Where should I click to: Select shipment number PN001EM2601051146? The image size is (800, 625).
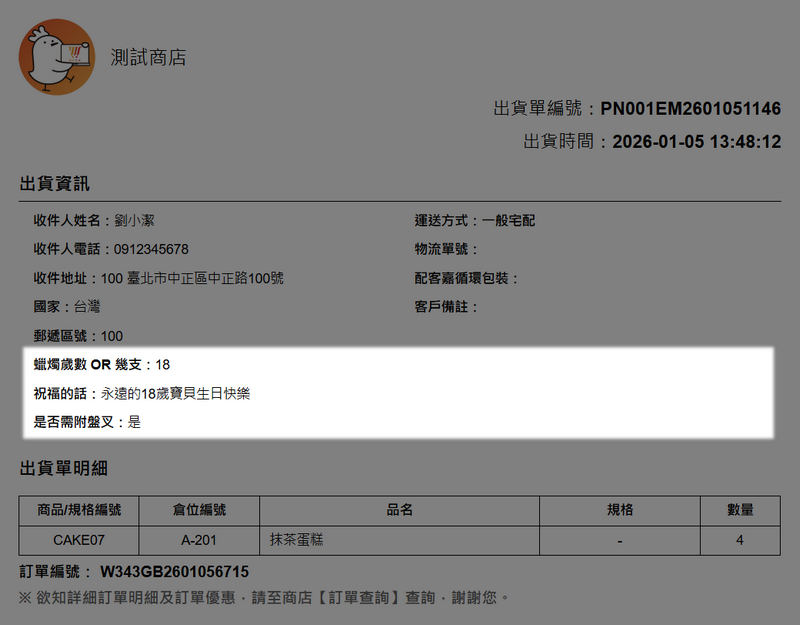(x=690, y=109)
